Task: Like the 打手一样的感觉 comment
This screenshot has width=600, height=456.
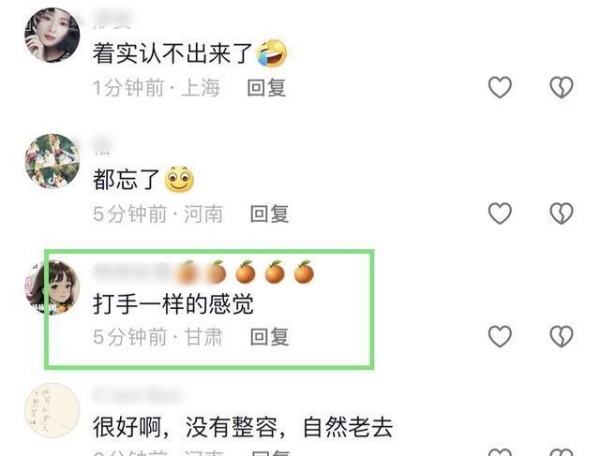Action: coord(500,336)
